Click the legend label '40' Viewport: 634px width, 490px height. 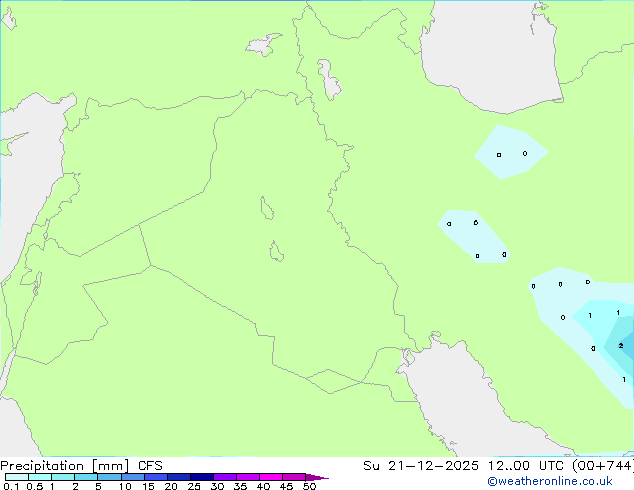(263, 486)
